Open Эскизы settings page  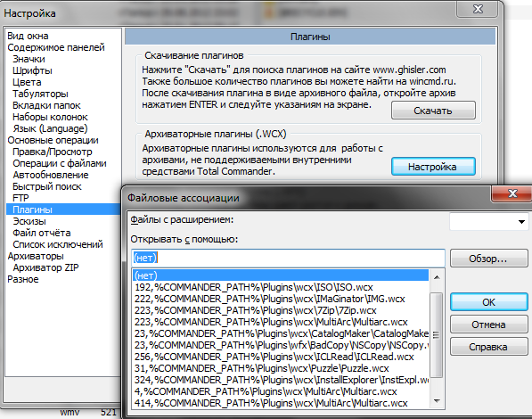click(x=29, y=221)
